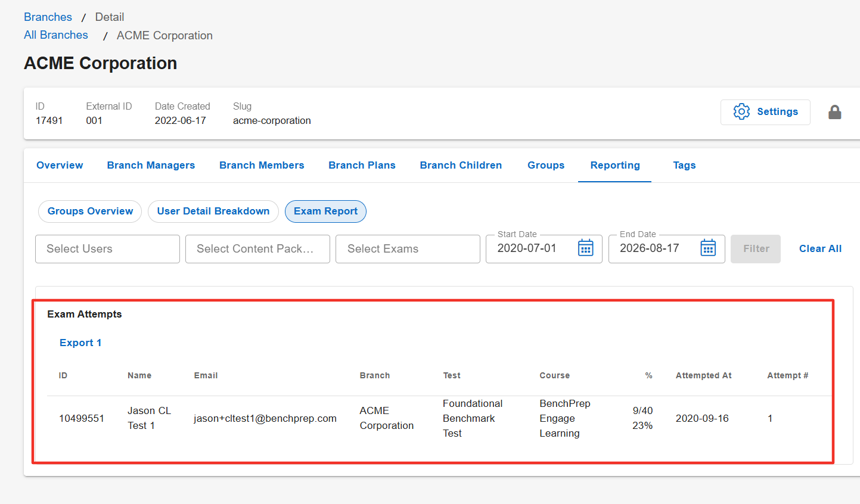The height and width of the screenshot is (504, 860).
Task: Click the External ID value 001
Action: coord(94,120)
